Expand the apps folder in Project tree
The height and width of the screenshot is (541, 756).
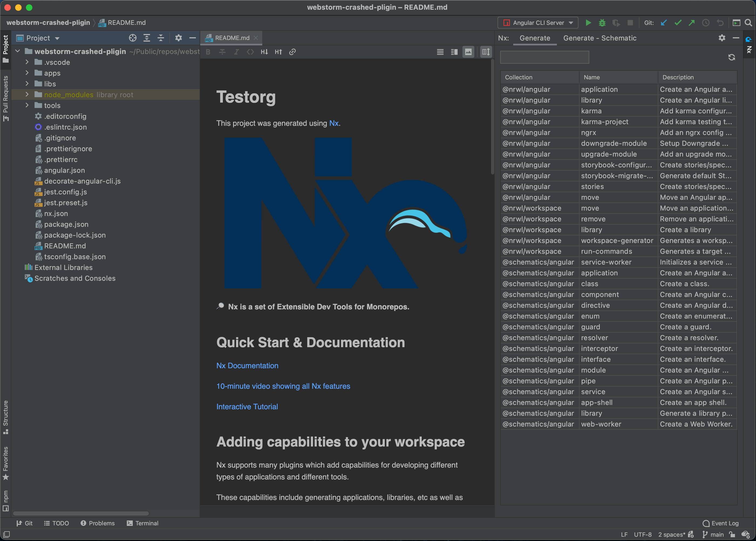(27, 73)
